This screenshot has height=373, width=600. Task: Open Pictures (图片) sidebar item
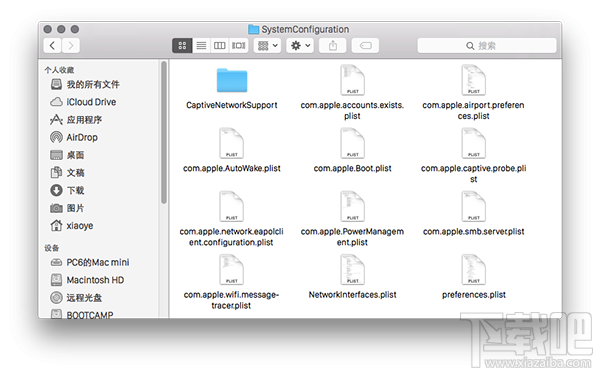[x=67, y=208]
